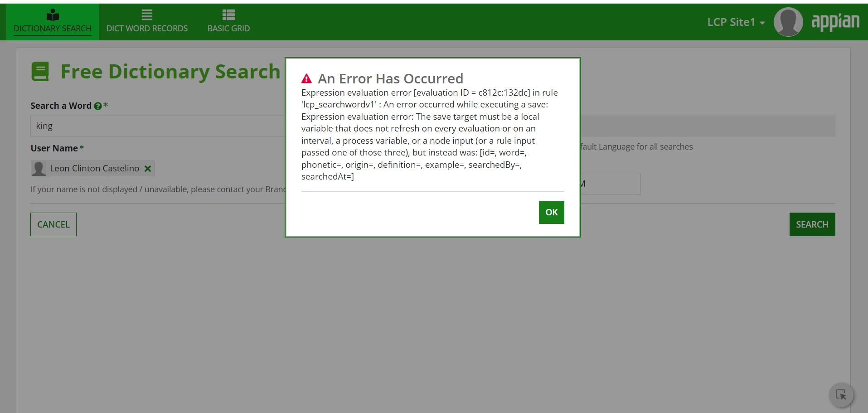
Task: Select the Leon Clinton Castelino user chip
Action: pos(92,169)
